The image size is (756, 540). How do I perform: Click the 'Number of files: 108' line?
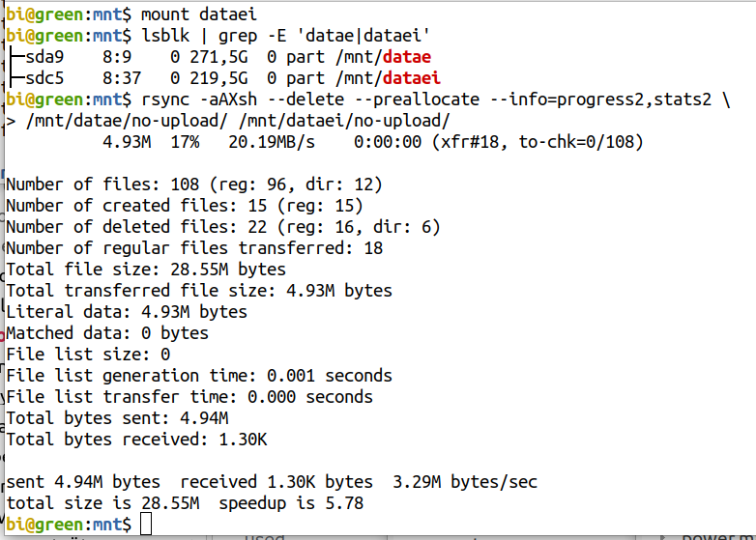(x=193, y=185)
